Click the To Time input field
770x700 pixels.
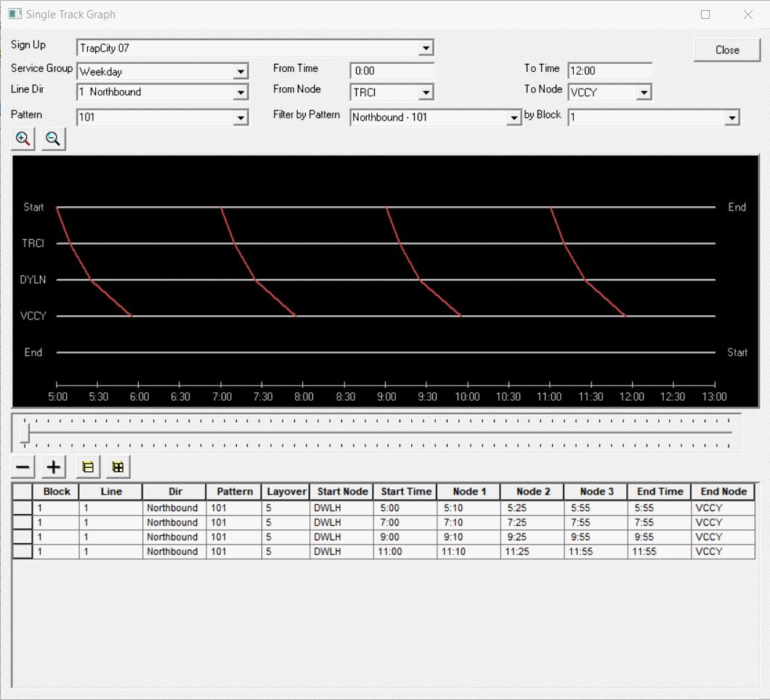coord(609,70)
